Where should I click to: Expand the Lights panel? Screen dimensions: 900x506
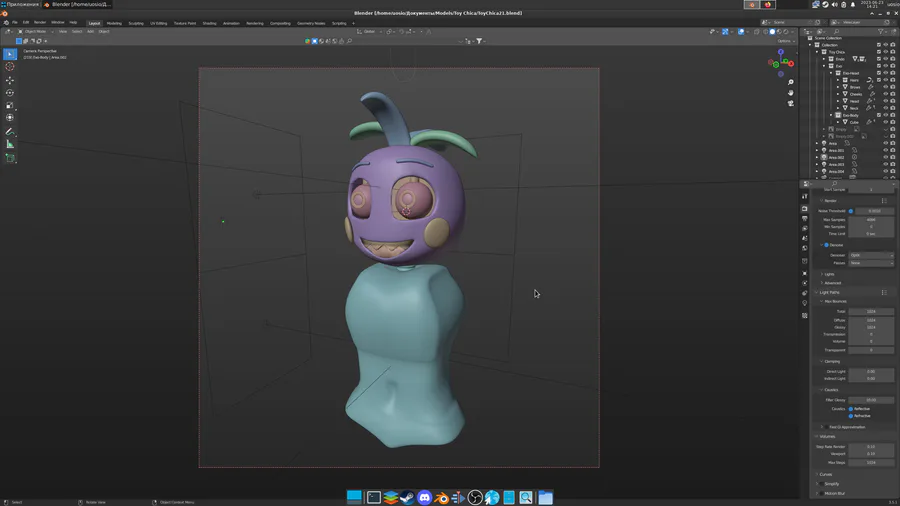click(x=829, y=274)
